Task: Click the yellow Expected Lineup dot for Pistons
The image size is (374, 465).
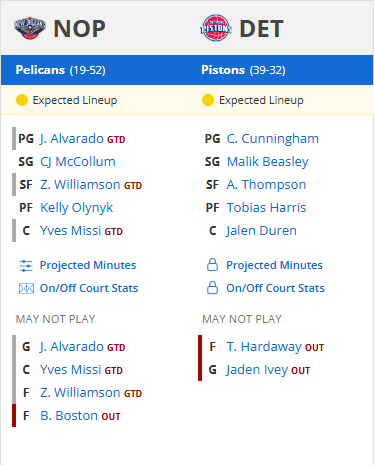Action: [x=208, y=100]
